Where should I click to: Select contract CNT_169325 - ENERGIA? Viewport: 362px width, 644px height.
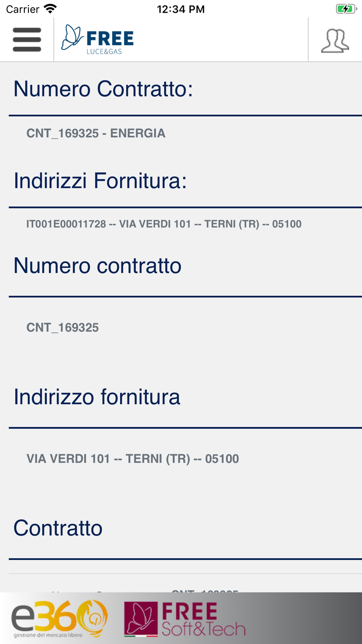[x=96, y=133]
